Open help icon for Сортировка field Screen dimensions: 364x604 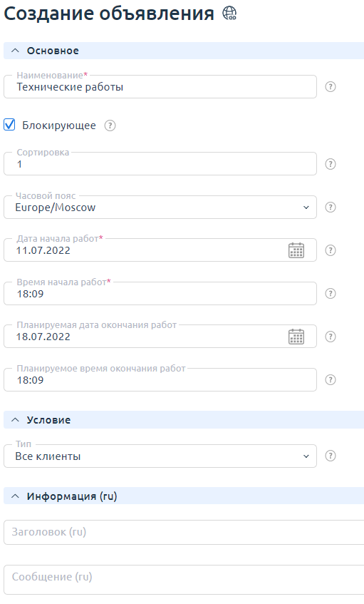(x=330, y=164)
